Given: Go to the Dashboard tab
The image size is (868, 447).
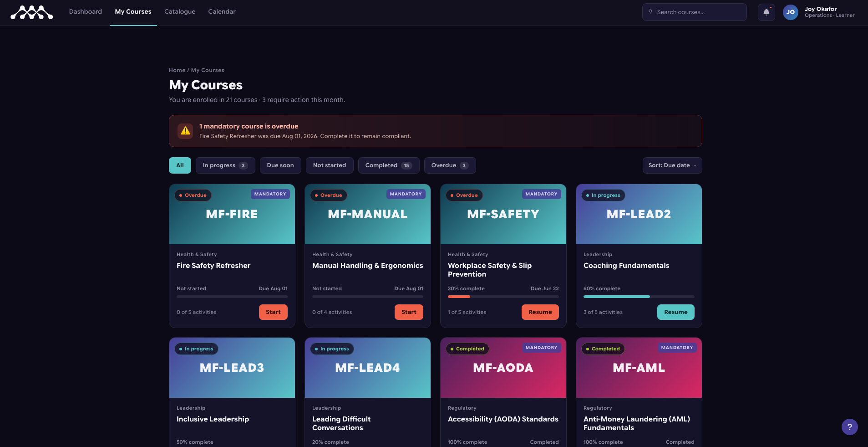Looking at the screenshot, I should [86, 12].
